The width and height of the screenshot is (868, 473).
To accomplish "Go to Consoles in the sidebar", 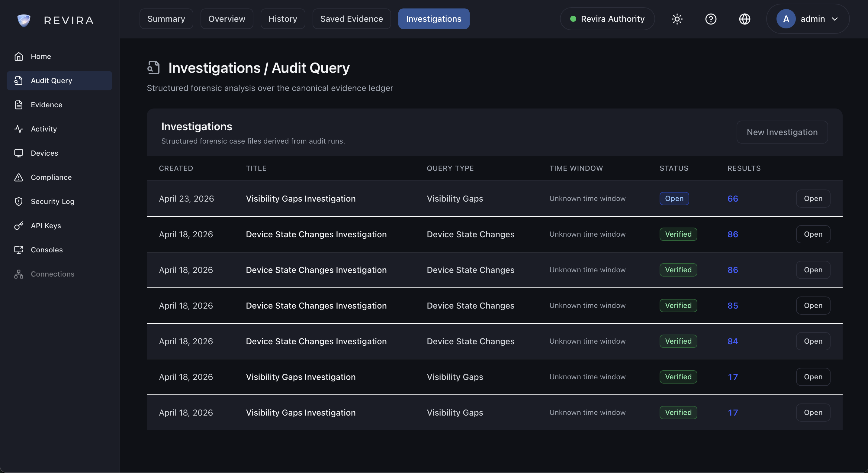I will [59, 250].
